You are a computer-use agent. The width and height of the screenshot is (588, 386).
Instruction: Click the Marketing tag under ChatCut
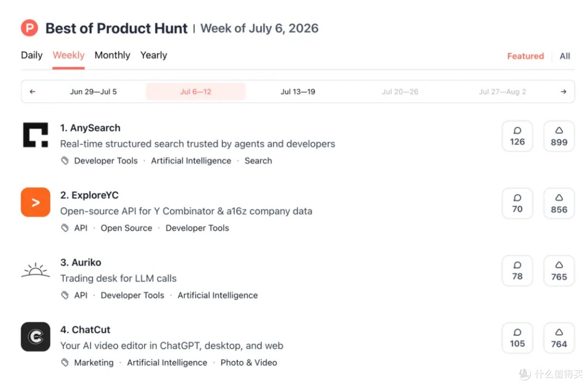pyautogui.click(x=94, y=363)
